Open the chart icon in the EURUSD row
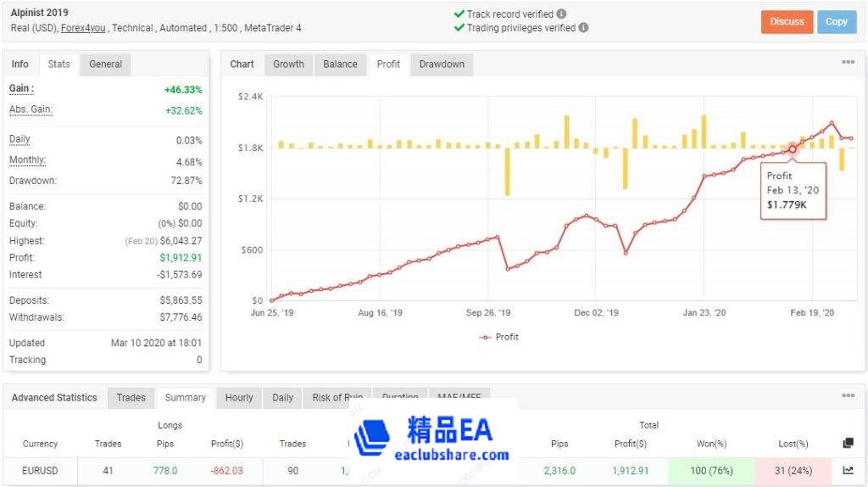Screen dimensions: 868x487 click(848, 470)
